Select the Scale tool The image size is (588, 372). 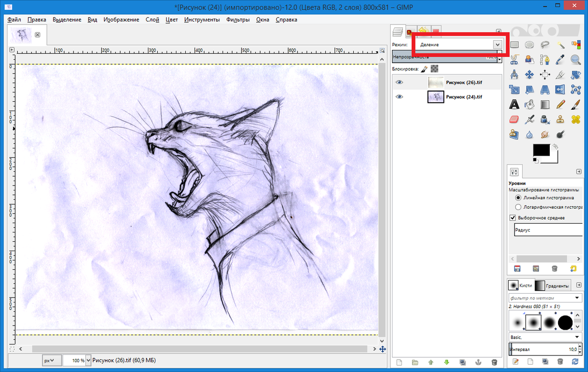(514, 90)
